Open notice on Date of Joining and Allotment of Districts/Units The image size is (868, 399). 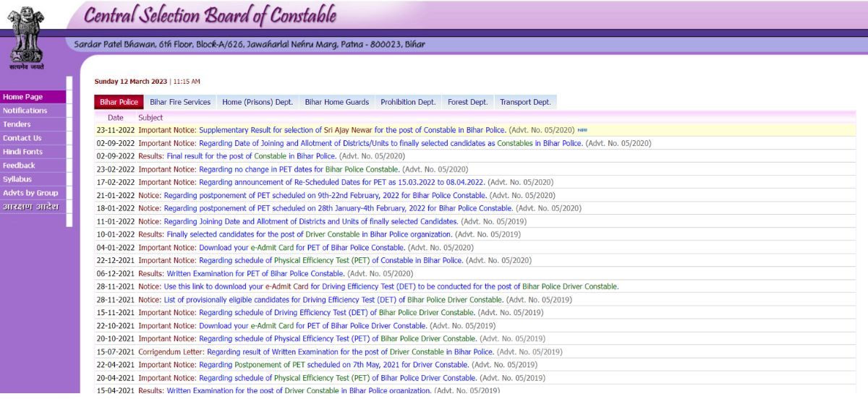click(391, 143)
